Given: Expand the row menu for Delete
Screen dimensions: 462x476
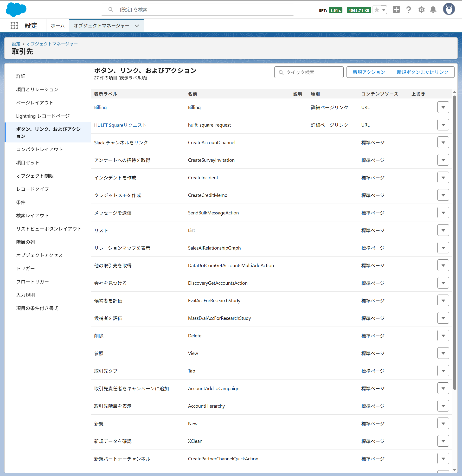Looking at the screenshot, I should click(443, 336).
